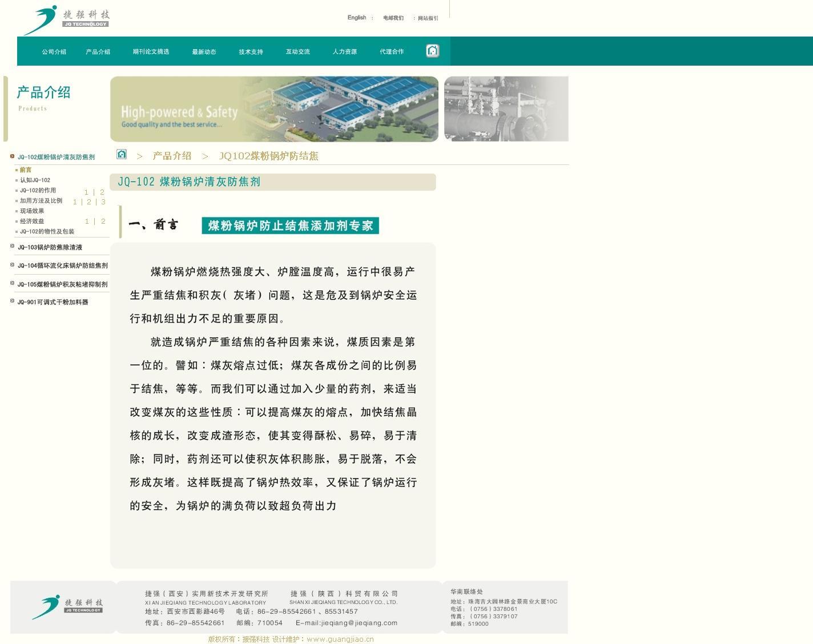This screenshot has height=644, width=813.
Task: Click the bullet icon beside JQ-105煤粉锅炉积灰粘堵抑制剂
Action: point(13,283)
